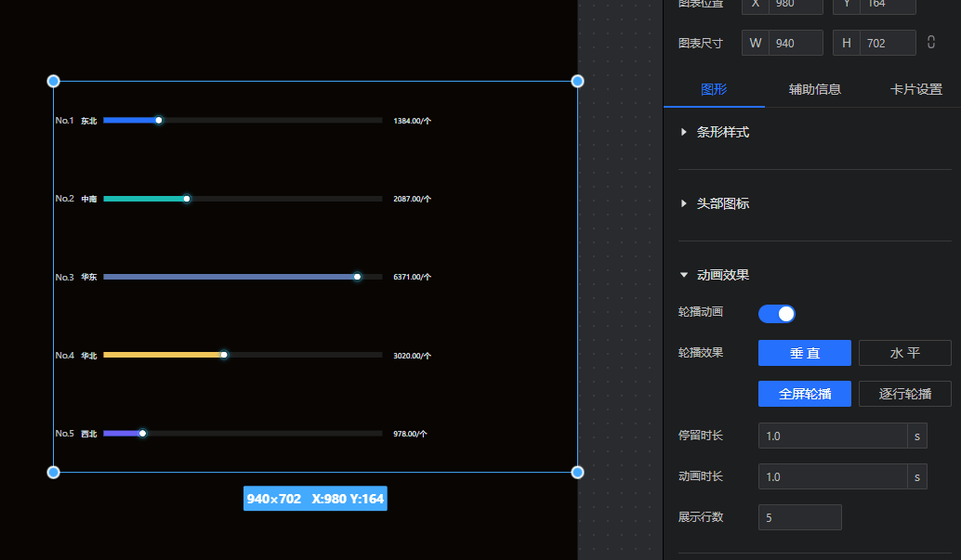Collapse the 动画效果 section
The width and height of the screenshot is (961, 560).
[x=722, y=275]
